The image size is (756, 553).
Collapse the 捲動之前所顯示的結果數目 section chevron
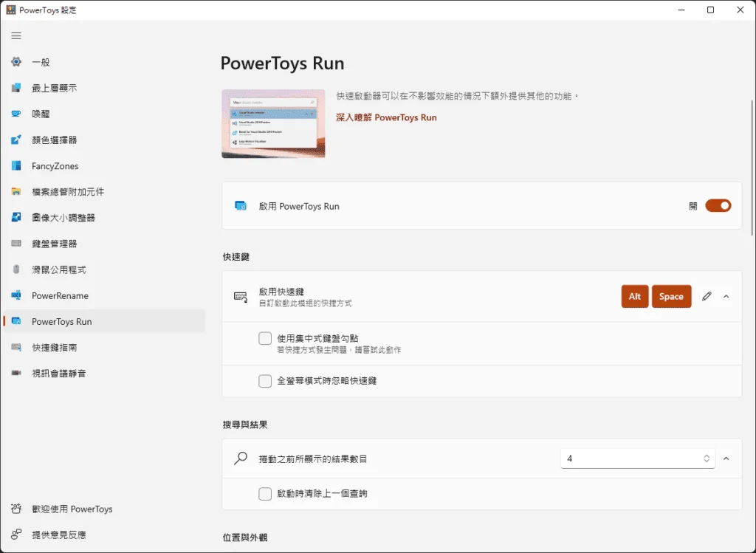tap(726, 458)
